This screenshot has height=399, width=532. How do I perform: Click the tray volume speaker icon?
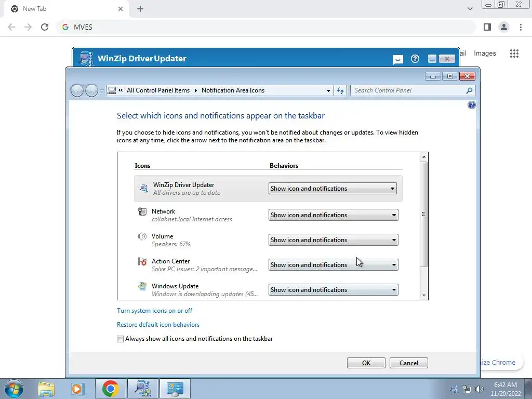pos(479,389)
